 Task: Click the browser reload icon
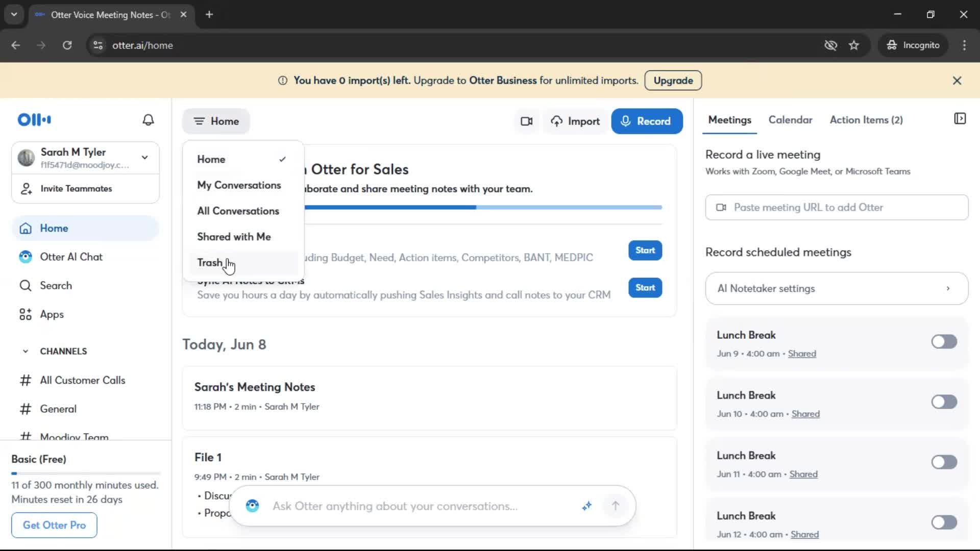pyautogui.click(x=67, y=45)
